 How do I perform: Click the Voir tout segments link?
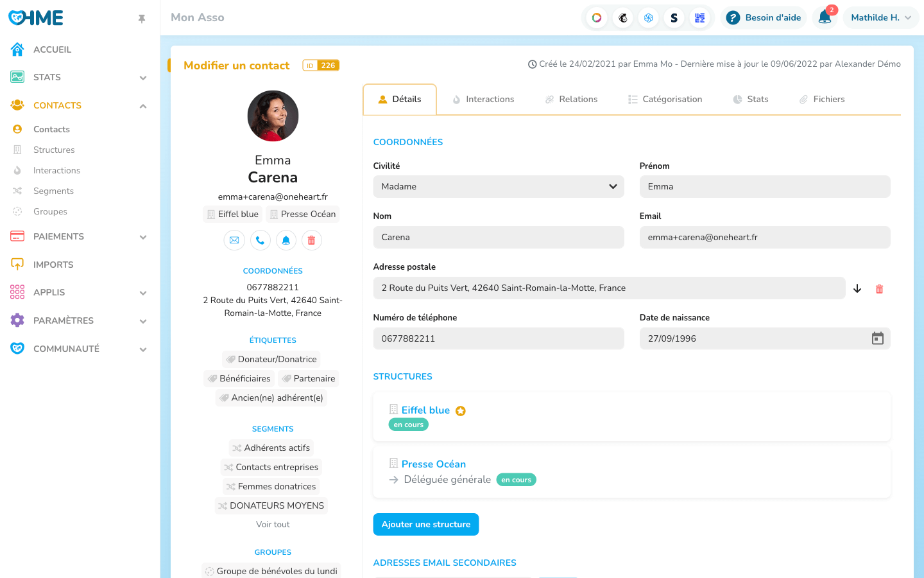(x=273, y=524)
